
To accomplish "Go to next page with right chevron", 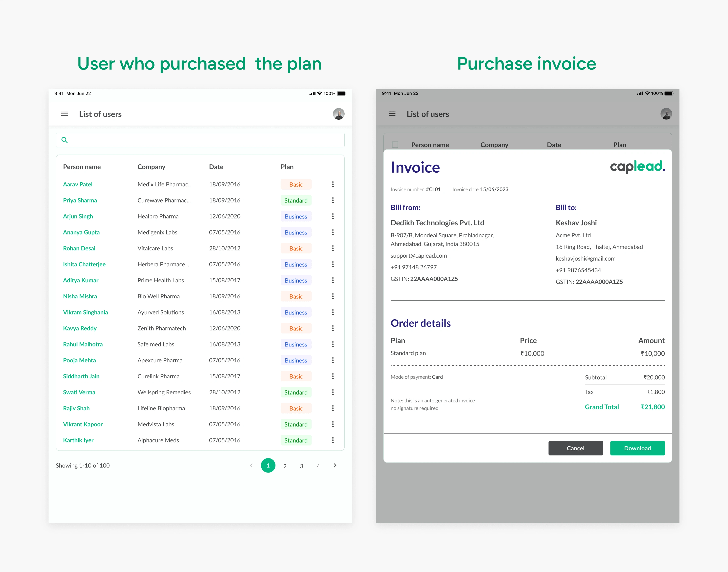I will click(335, 465).
